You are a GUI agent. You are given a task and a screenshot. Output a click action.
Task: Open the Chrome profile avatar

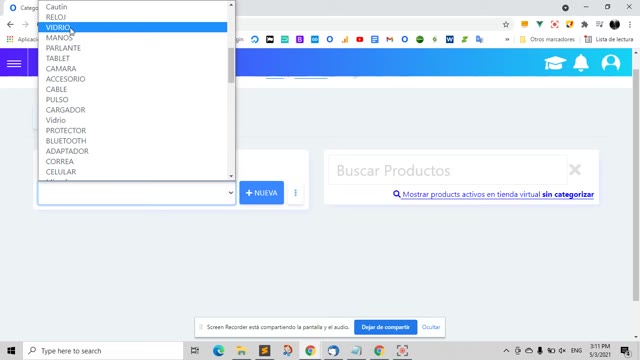(x=614, y=24)
